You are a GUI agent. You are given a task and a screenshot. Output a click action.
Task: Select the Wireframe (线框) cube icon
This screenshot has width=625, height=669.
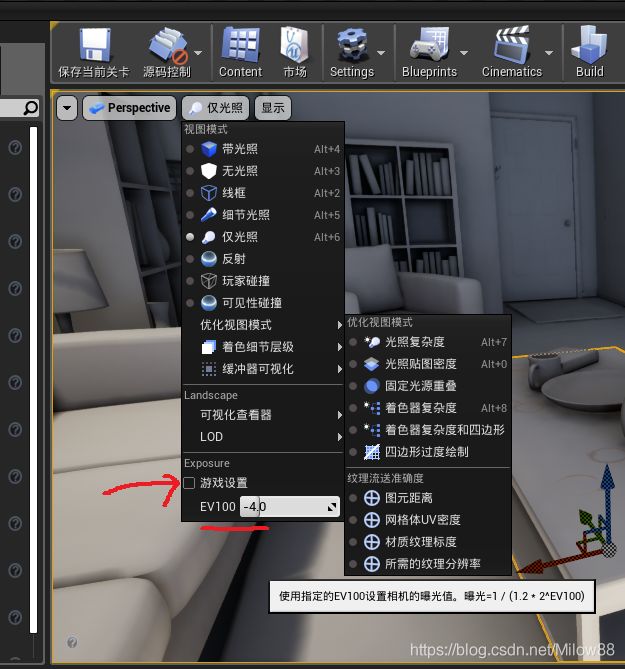tap(209, 193)
